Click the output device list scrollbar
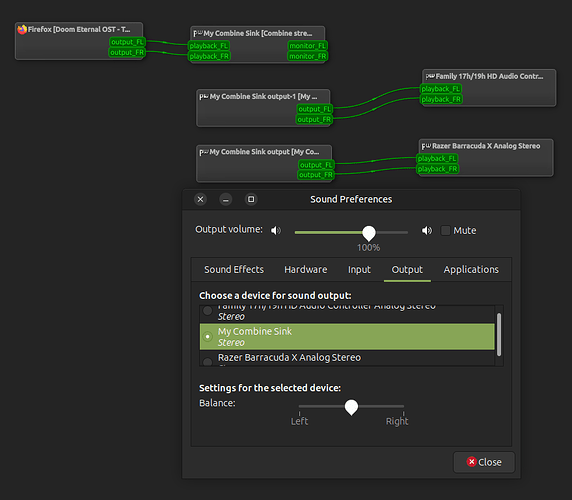572x500 pixels. pos(499,335)
